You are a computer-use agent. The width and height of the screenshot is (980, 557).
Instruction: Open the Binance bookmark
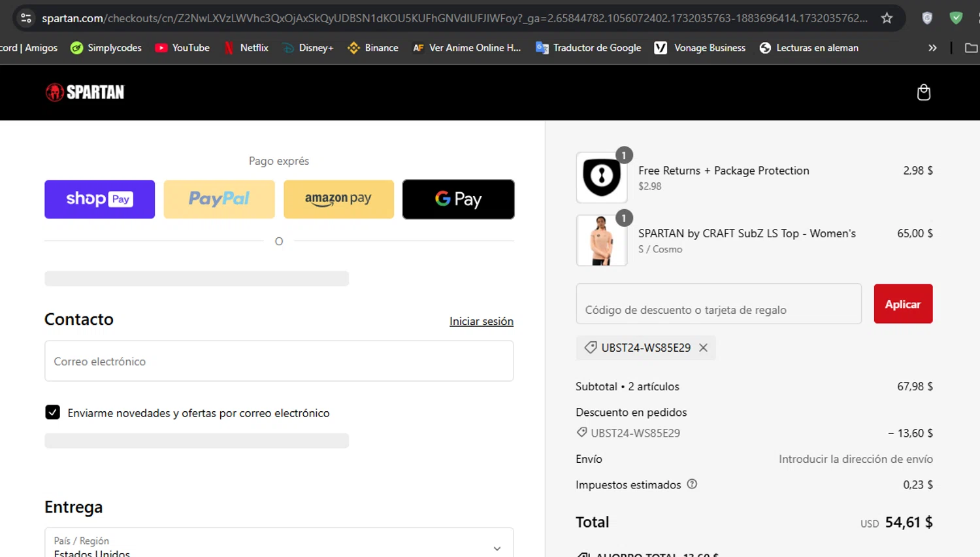tap(373, 48)
